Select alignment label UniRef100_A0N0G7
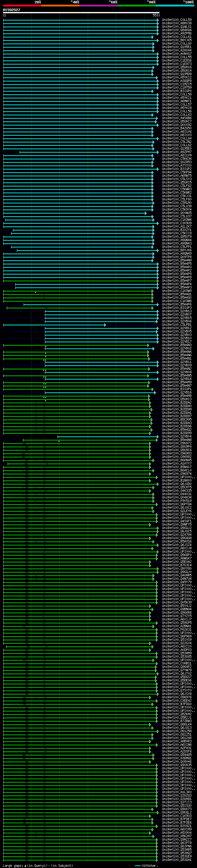 click(x=176, y=54)
